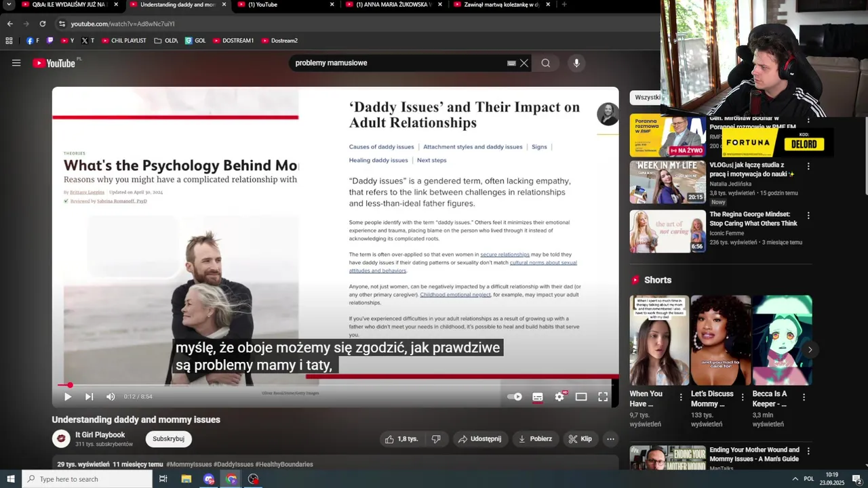The image size is (868, 488).
Task: Open The Regina George Mindset video thumbnail
Action: [x=668, y=231]
